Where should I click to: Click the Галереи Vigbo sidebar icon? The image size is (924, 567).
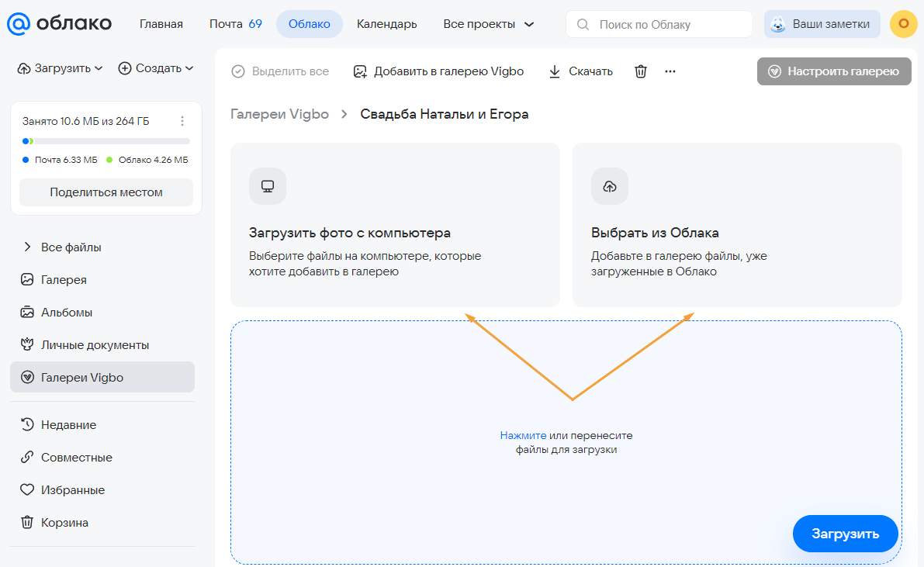27,377
